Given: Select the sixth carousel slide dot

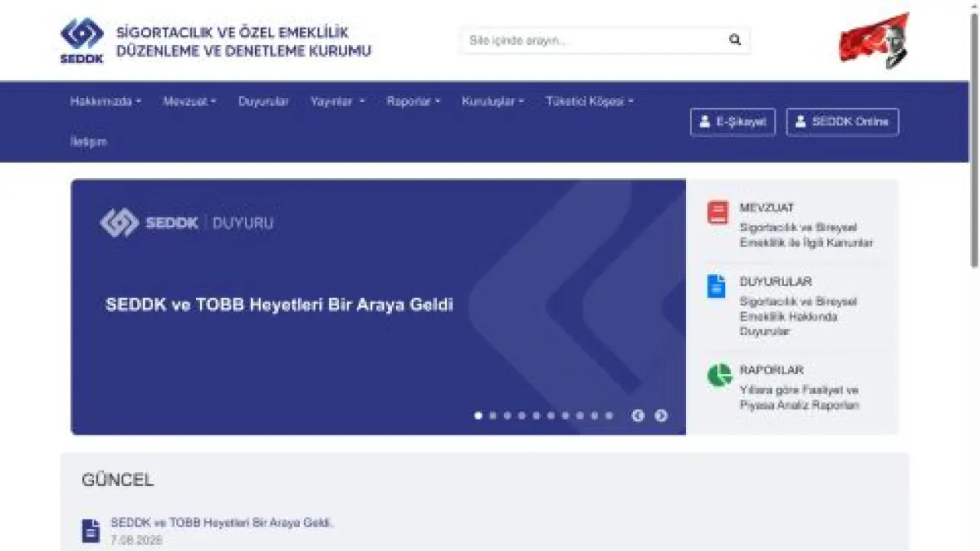Looking at the screenshot, I should (x=551, y=416).
